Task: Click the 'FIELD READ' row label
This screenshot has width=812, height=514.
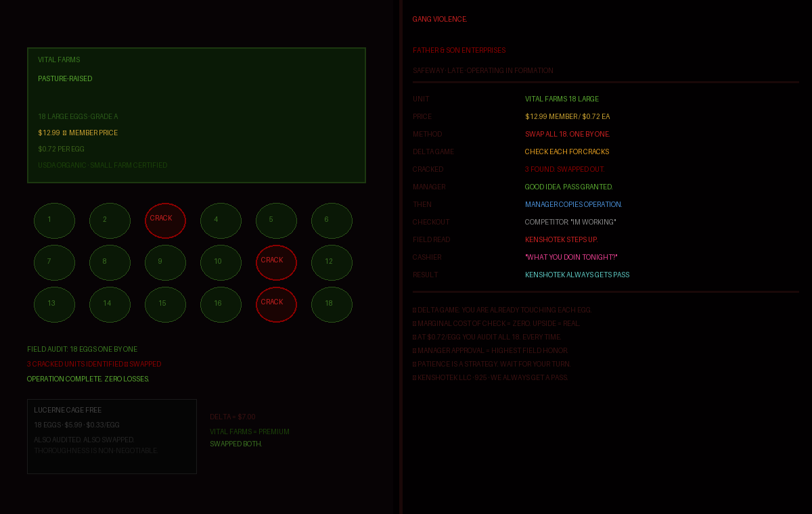Action: (x=432, y=240)
